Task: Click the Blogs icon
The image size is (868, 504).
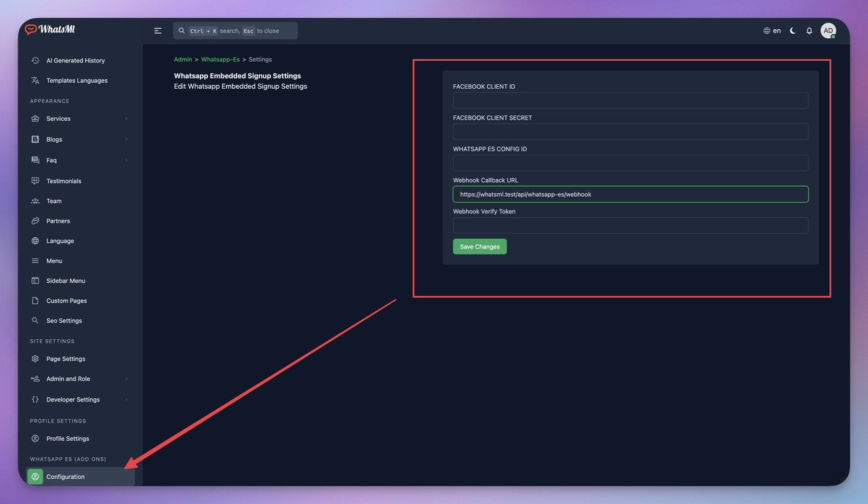Action: click(35, 140)
